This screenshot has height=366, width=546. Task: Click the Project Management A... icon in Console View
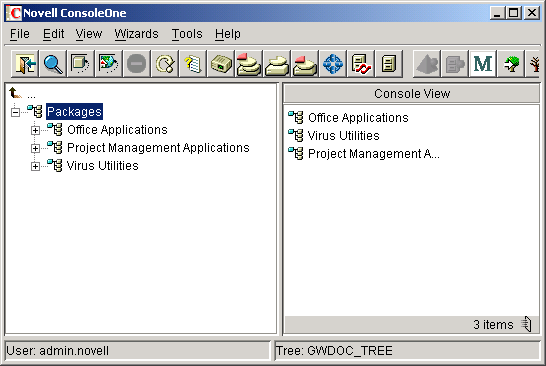pyautogui.click(x=296, y=154)
